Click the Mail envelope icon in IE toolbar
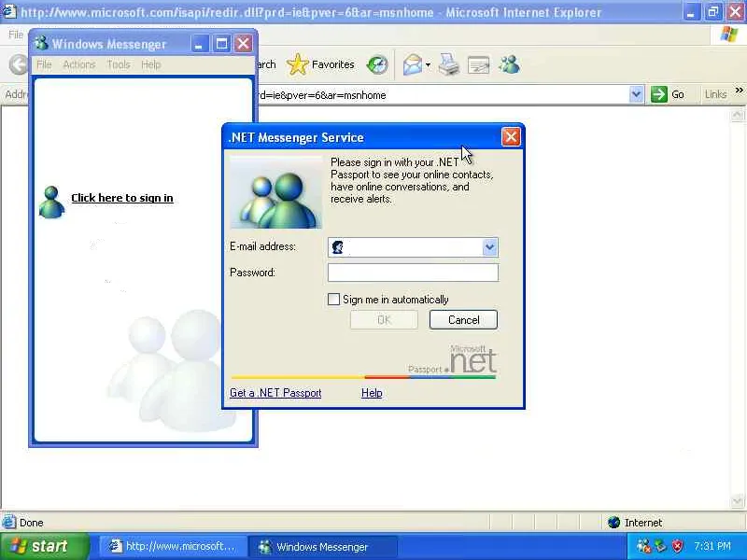 pos(413,64)
